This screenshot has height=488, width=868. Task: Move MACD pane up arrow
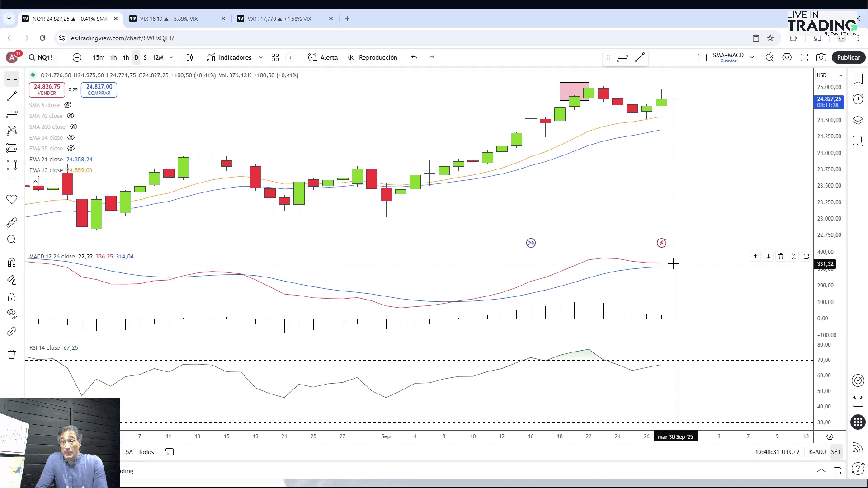[755, 256]
